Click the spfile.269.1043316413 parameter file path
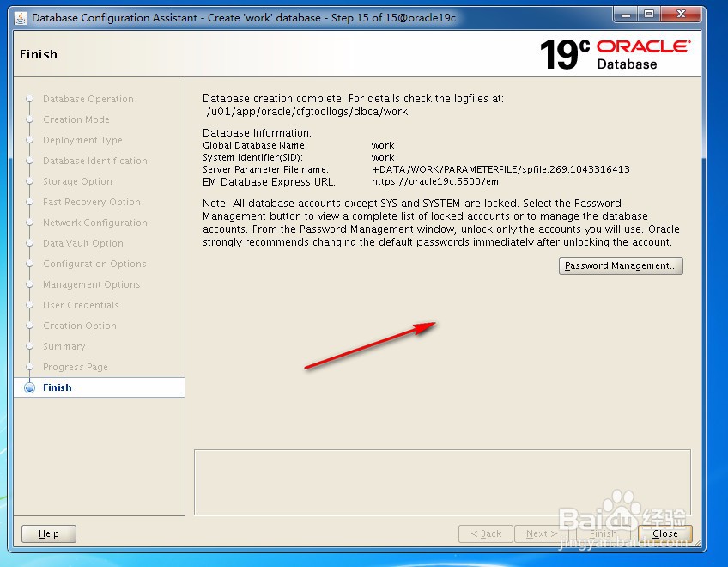Image resolution: width=728 pixels, height=567 pixels. [500, 169]
